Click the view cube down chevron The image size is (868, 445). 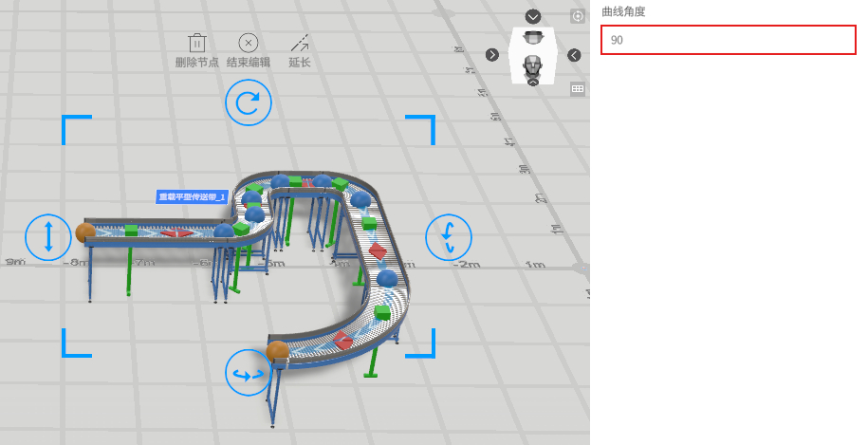532,17
